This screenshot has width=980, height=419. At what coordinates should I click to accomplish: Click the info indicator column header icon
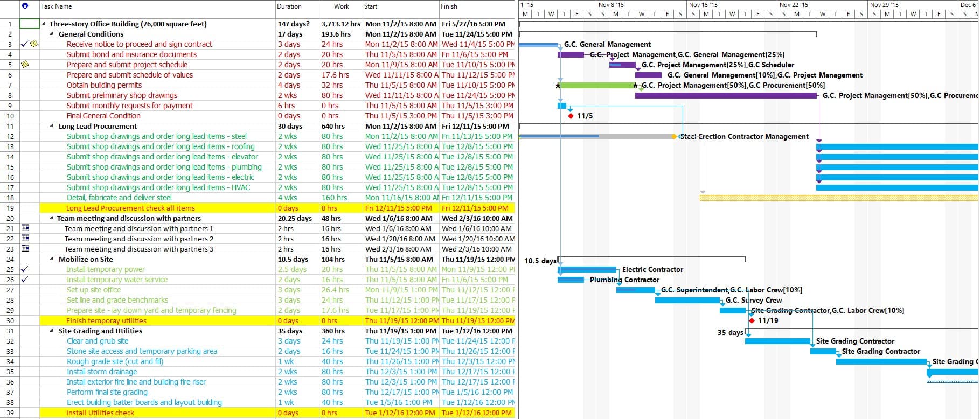click(x=25, y=6)
